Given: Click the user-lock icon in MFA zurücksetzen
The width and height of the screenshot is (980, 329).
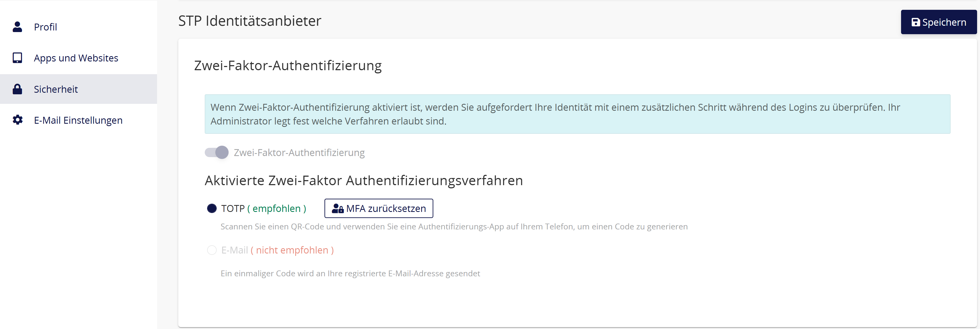Looking at the screenshot, I should pyautogui.click(x=337, y=208).
